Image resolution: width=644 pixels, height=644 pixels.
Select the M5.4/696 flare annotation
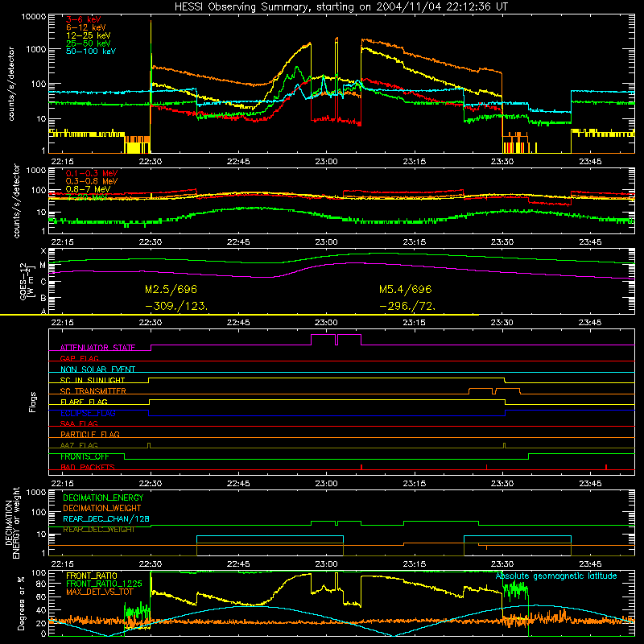click(406, 290)
